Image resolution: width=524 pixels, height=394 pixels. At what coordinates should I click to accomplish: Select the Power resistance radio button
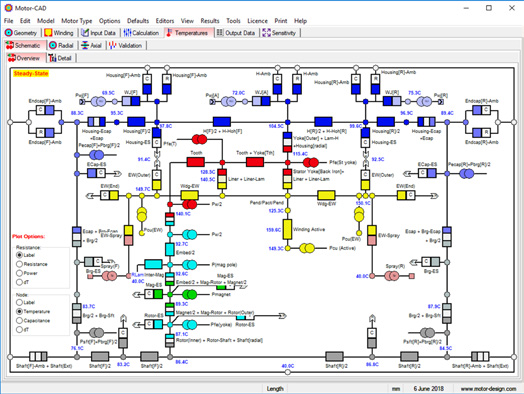[19, 273]
